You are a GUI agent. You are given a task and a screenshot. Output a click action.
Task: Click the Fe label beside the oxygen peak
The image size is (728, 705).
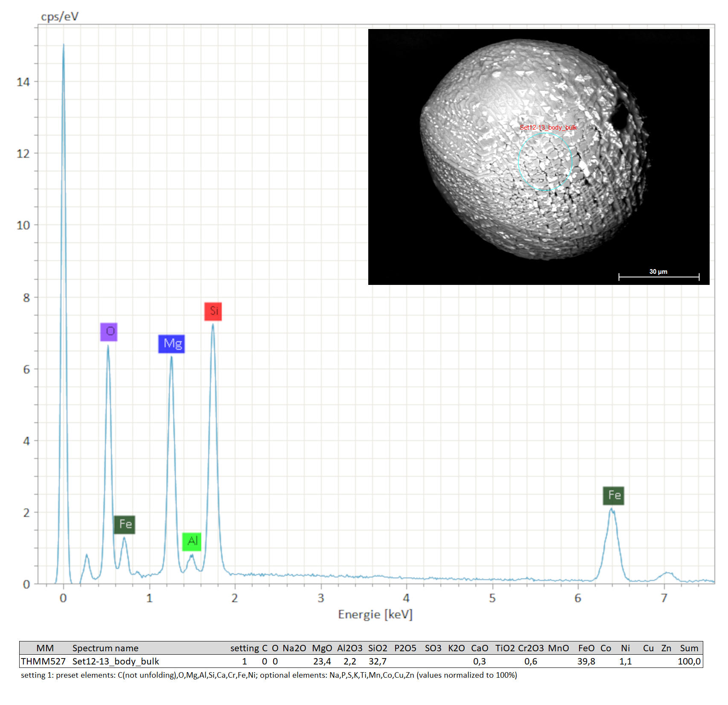tap(125, 525)
